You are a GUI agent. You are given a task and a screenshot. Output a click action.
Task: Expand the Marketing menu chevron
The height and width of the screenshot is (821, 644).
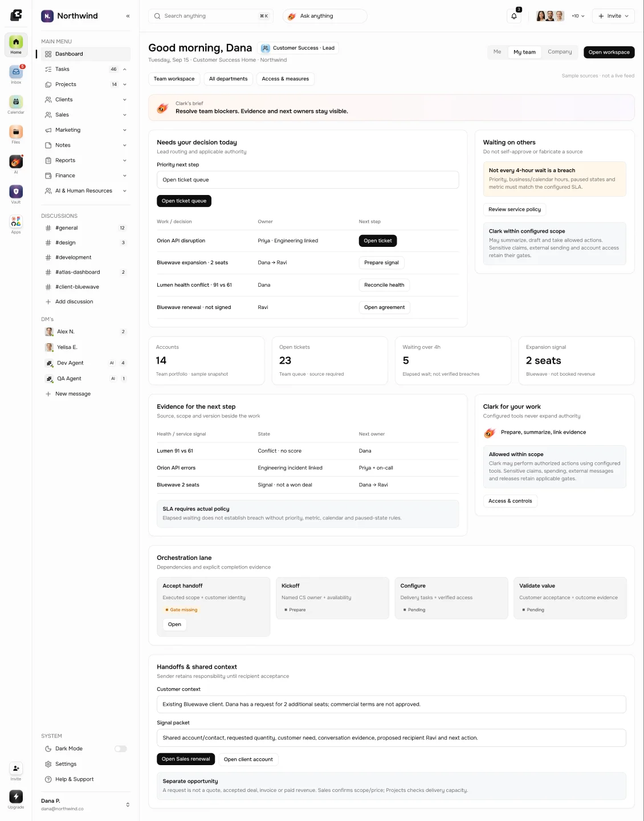(x=125, y=130)
